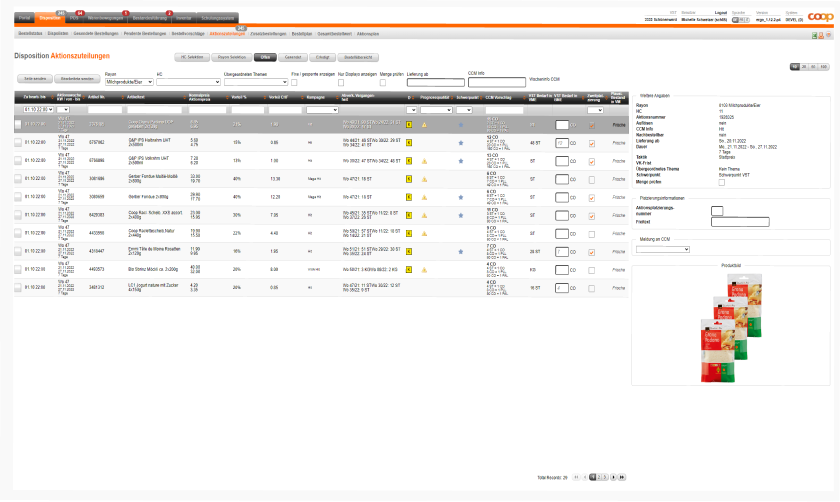Image resolution: width=840 pixels, height=502 pixels.
Task: Switch to the Portal tab
Action: (25, 18)
